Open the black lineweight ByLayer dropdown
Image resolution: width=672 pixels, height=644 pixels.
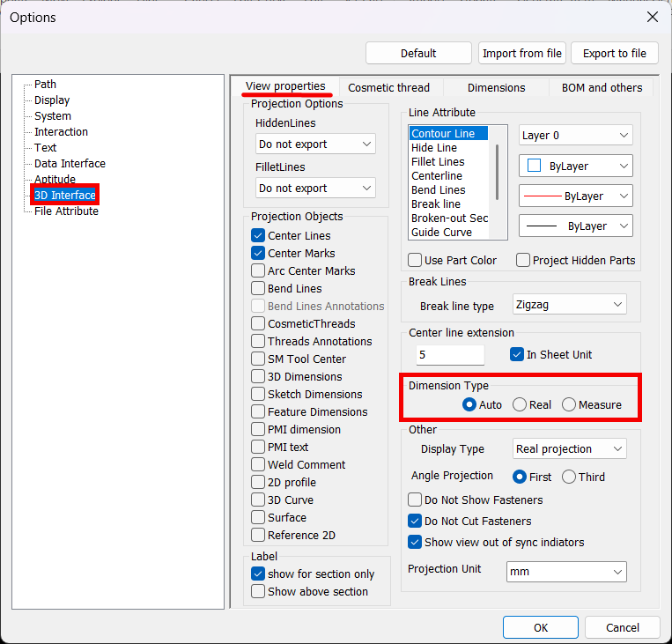[x=576, y=226]
